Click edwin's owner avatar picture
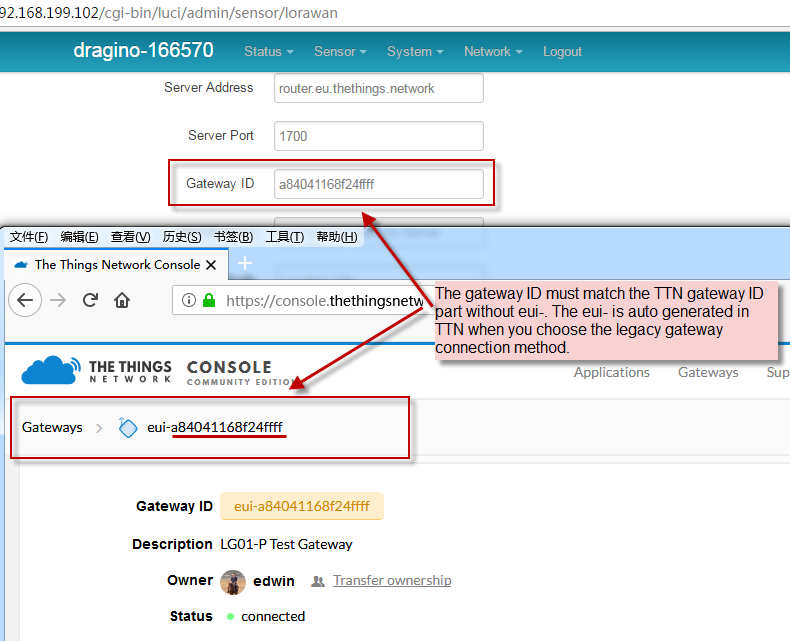The image size is (790, 641). pyautogui.click(x=233, y=582)
